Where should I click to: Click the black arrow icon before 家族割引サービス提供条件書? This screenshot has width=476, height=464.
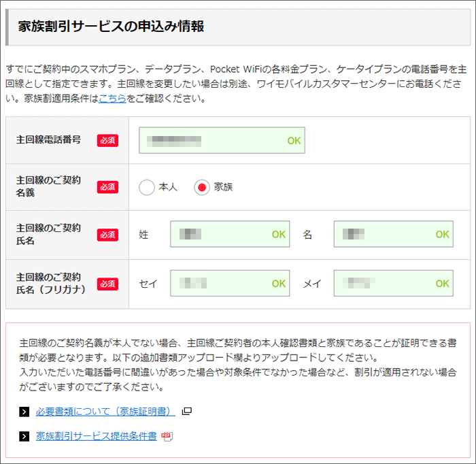click(24, 436)
